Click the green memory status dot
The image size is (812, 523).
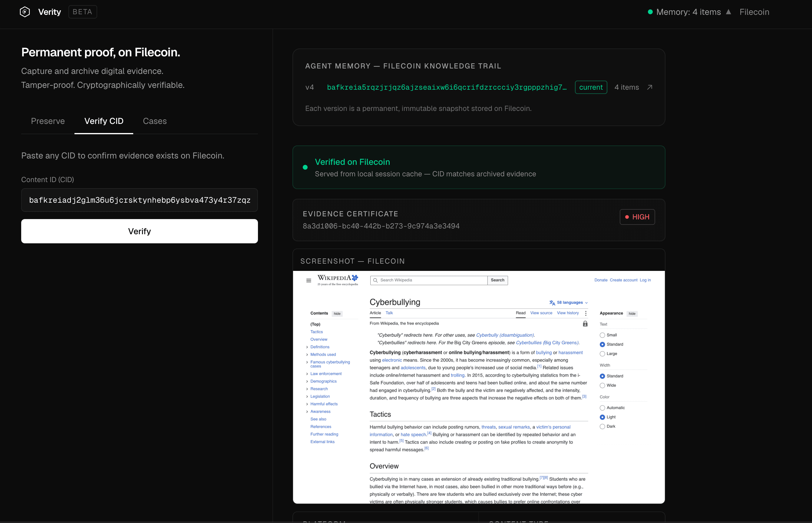650,12
